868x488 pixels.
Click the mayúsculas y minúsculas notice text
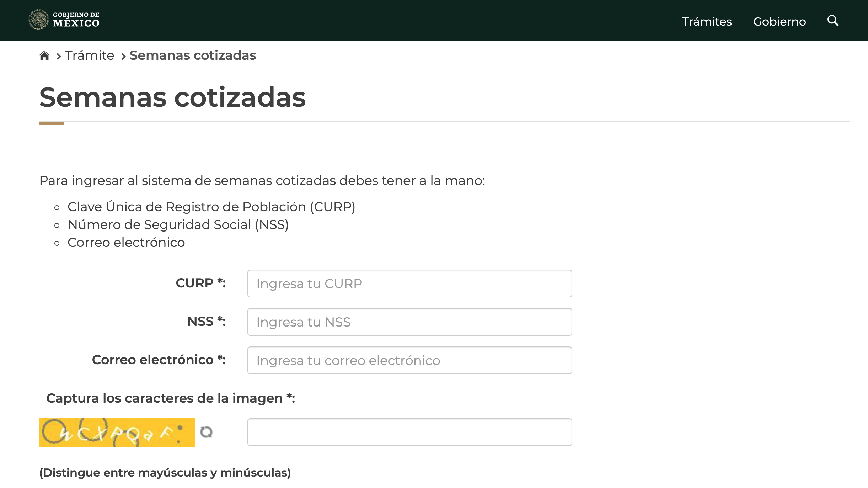(165, 472)
